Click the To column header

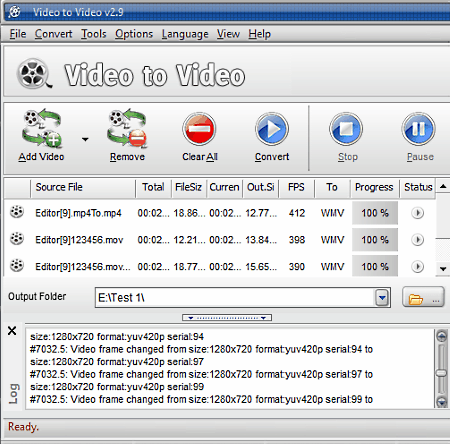pyautogui.click(x=332, y=187)
